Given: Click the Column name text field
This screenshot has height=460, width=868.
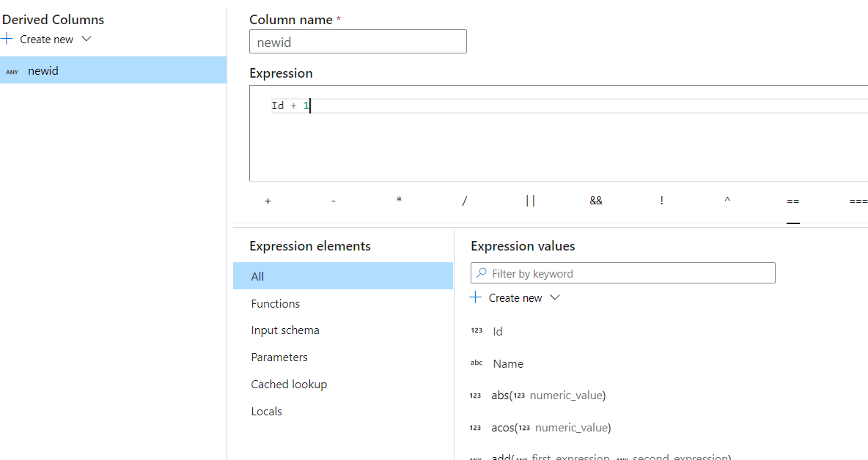Looking at the screenshot, I should 358,42.
